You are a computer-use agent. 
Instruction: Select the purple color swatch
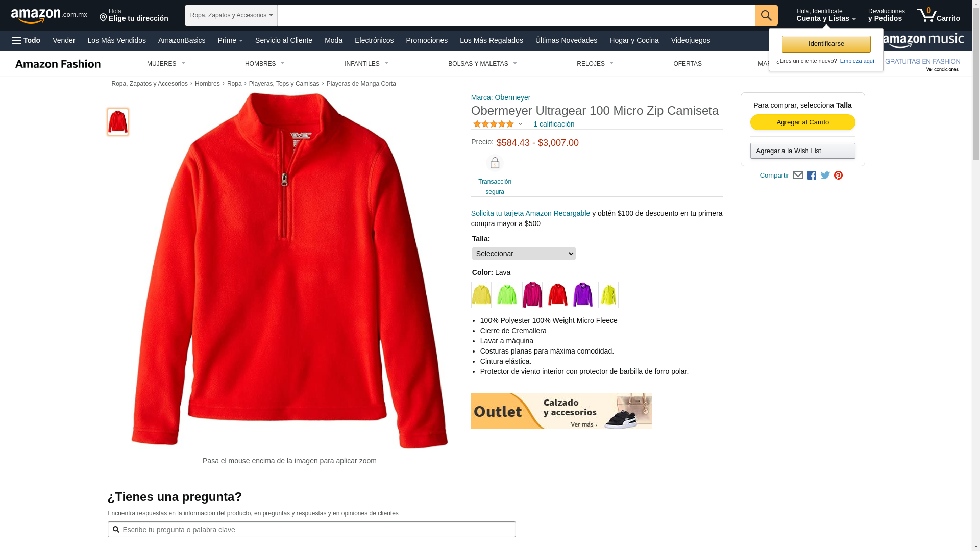tap(583, 295)
